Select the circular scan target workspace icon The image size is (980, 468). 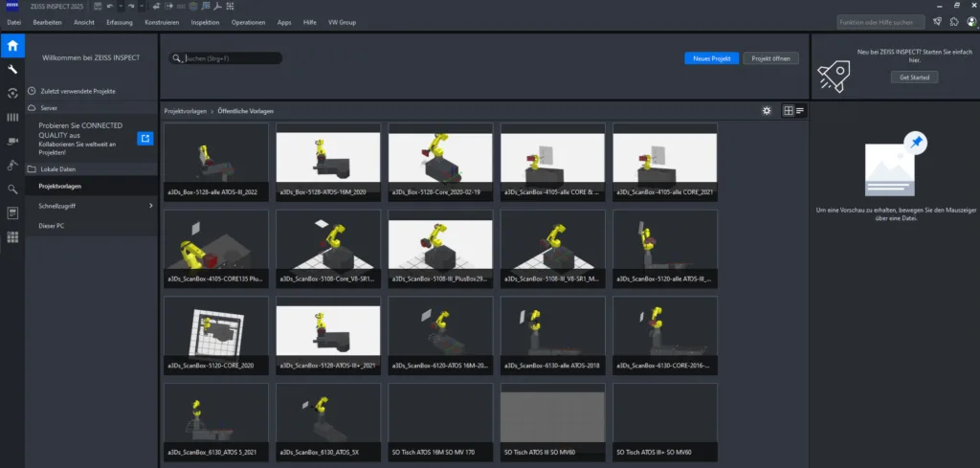[12, 93]
